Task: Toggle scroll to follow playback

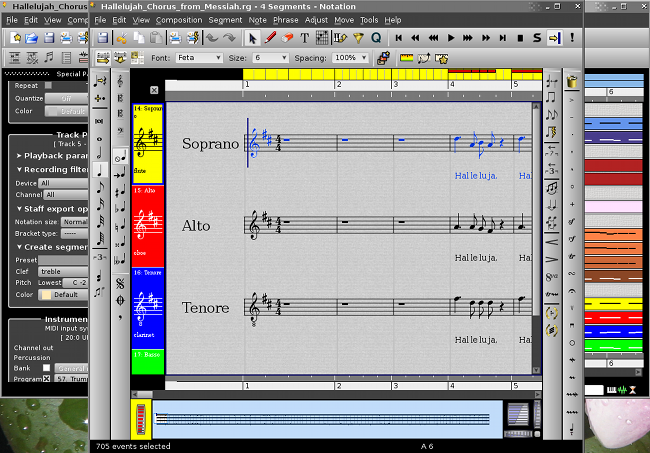Action: click(554, 38)
